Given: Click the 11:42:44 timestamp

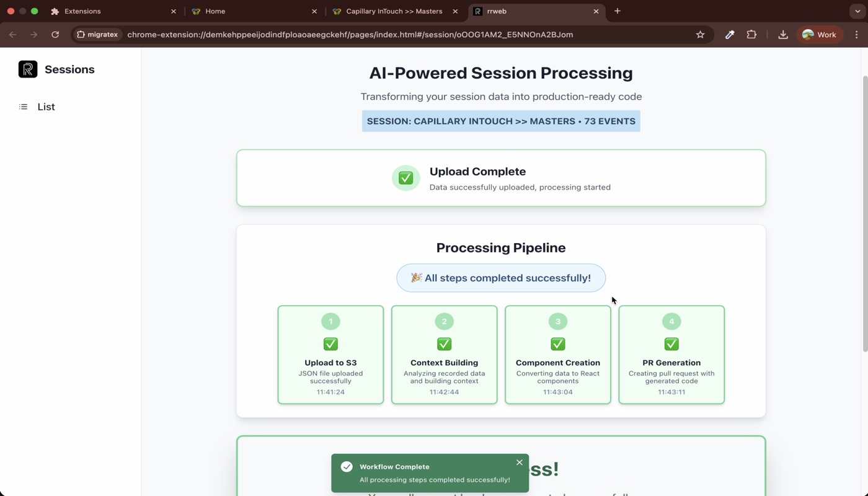Looking at the screenshot, I should tap(444, 392).
